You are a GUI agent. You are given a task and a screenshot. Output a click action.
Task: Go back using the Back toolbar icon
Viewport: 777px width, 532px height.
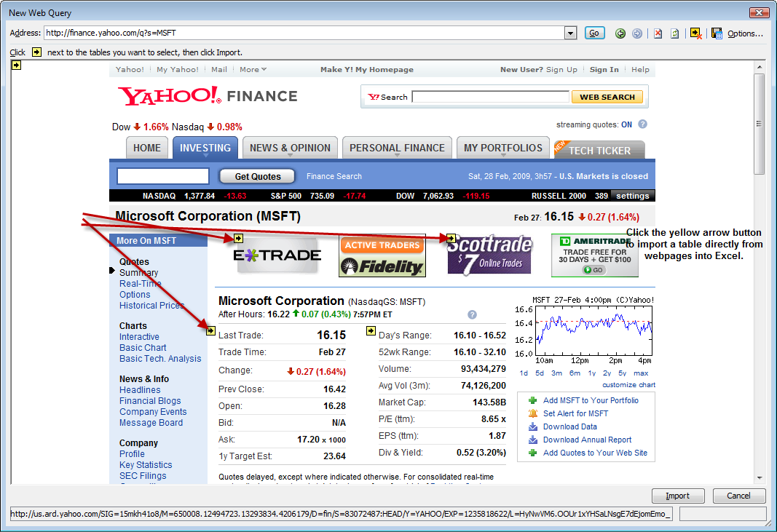[620, 33]
